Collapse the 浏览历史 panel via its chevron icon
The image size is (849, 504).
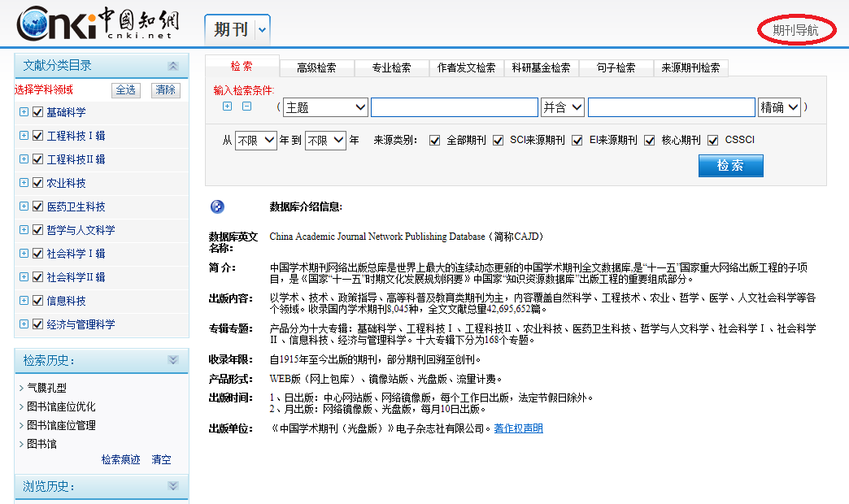click(172, 485)
